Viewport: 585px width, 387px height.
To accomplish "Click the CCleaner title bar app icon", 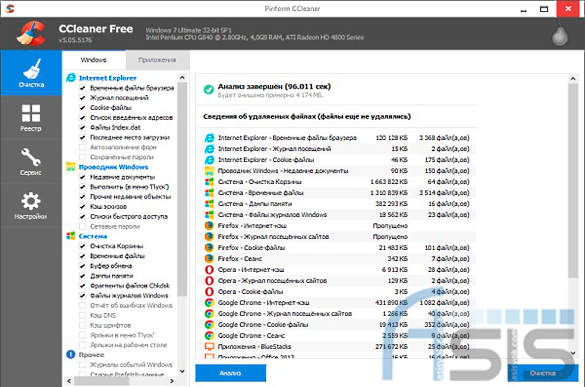I will tap(10, 8).
